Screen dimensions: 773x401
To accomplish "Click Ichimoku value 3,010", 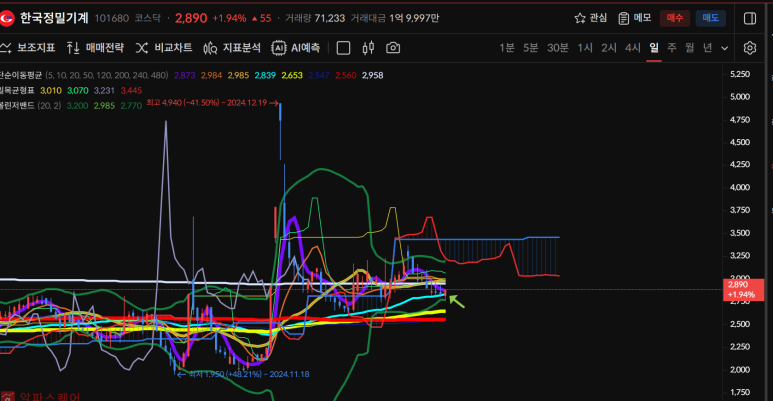I will coord(51,90).
